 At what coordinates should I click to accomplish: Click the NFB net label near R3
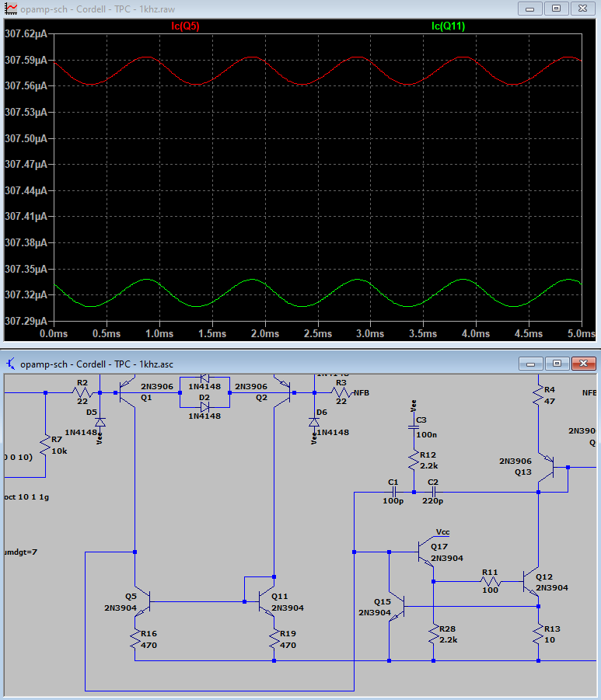click(x=362, y=393)
